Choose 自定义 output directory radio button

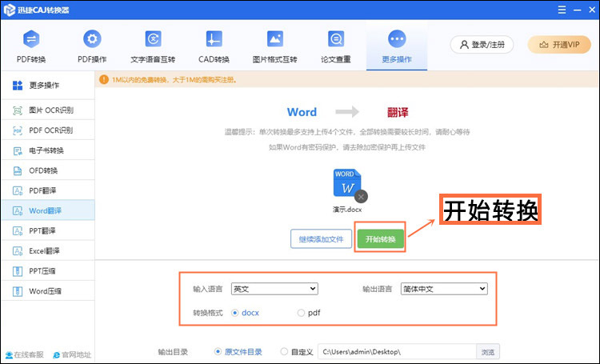tap(284, 352)
